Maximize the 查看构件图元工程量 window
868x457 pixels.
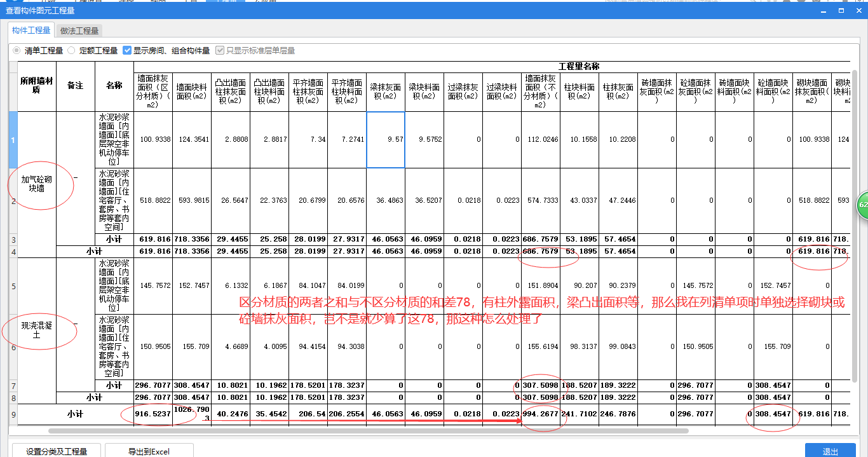841,10
